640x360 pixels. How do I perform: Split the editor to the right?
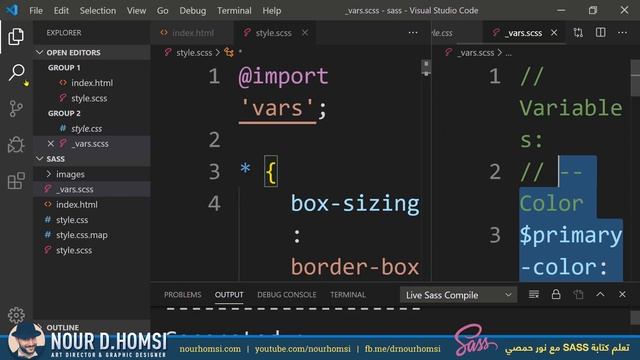point(600,33)
